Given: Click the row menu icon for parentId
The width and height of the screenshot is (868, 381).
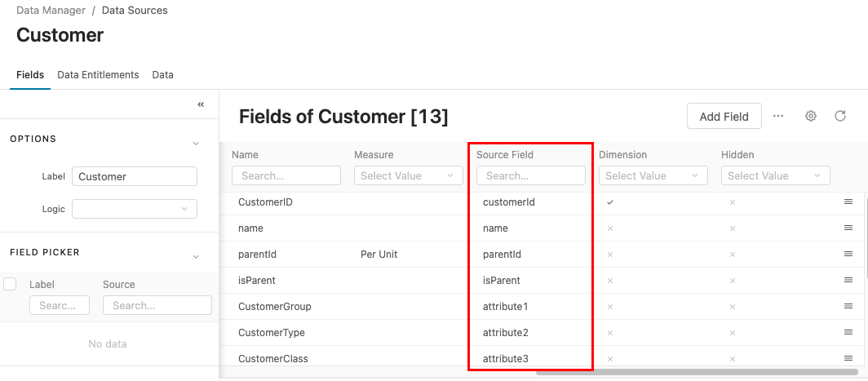Looking at the screenshot, I should tap(848, 254).
